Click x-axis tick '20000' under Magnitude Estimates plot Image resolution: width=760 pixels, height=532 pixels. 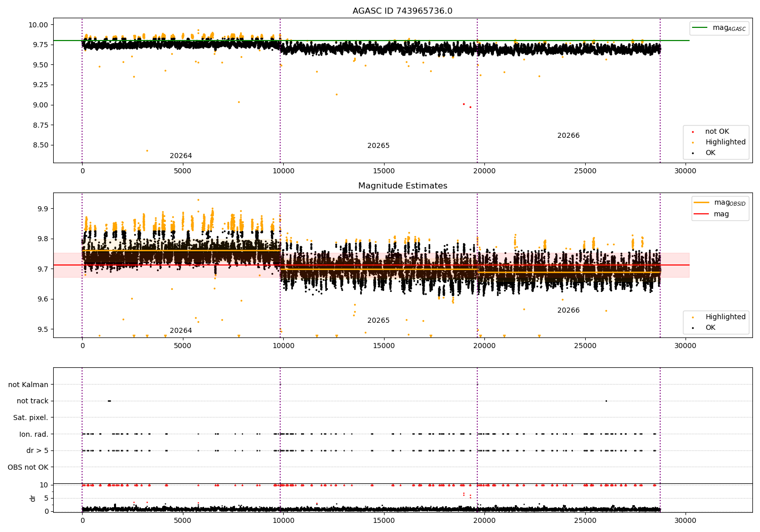click(x=484, y=346)
